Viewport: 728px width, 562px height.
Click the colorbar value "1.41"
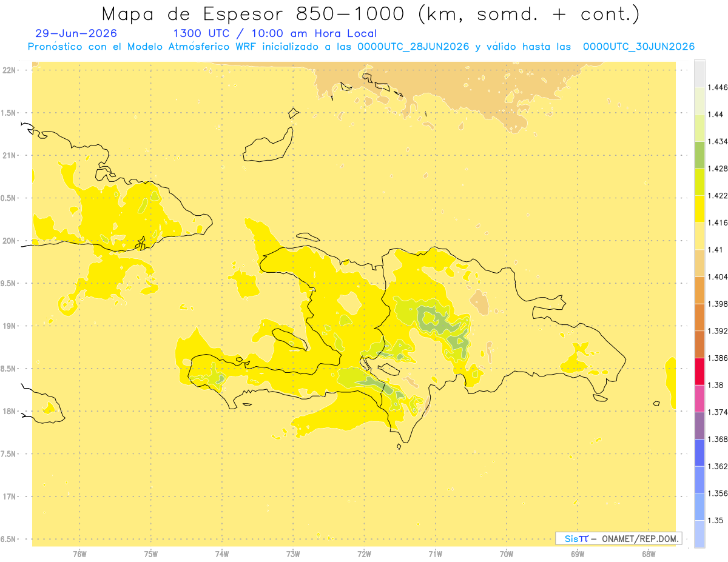(715, 250)
